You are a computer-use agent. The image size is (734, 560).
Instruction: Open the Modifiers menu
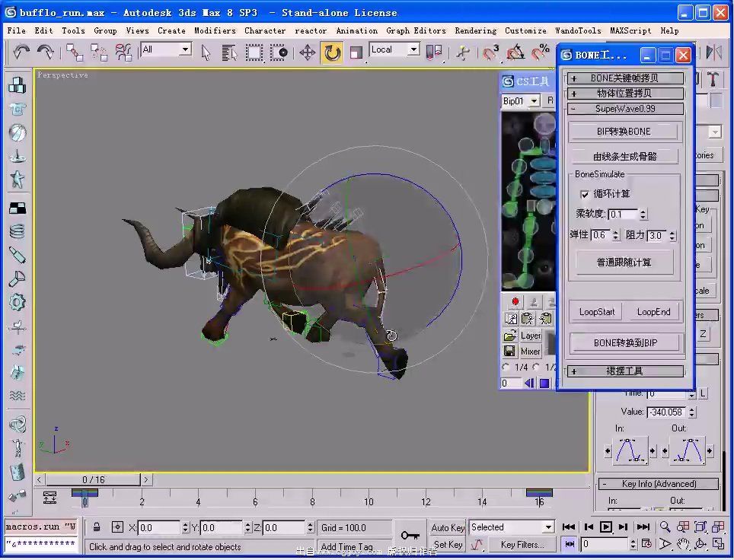coord(215,30)
